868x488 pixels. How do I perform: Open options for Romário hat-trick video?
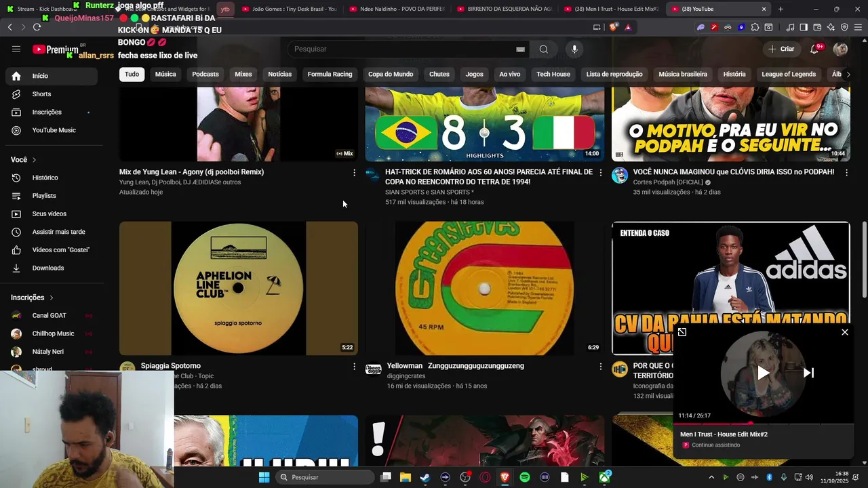point(600,173)
